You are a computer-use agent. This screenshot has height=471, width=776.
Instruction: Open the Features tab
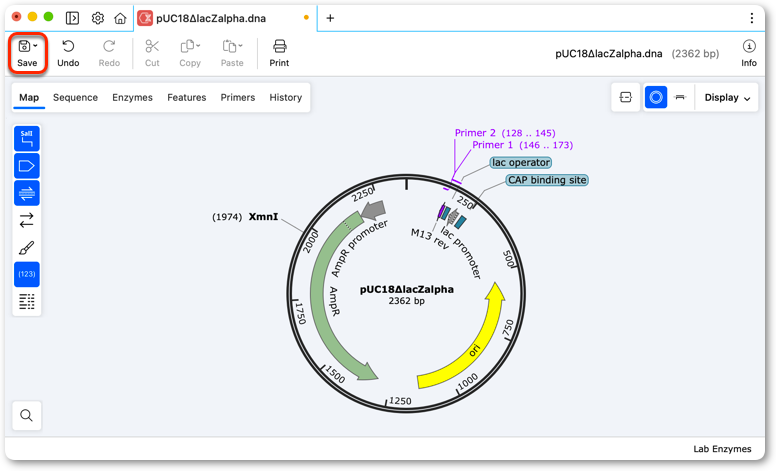coord(187,97)
